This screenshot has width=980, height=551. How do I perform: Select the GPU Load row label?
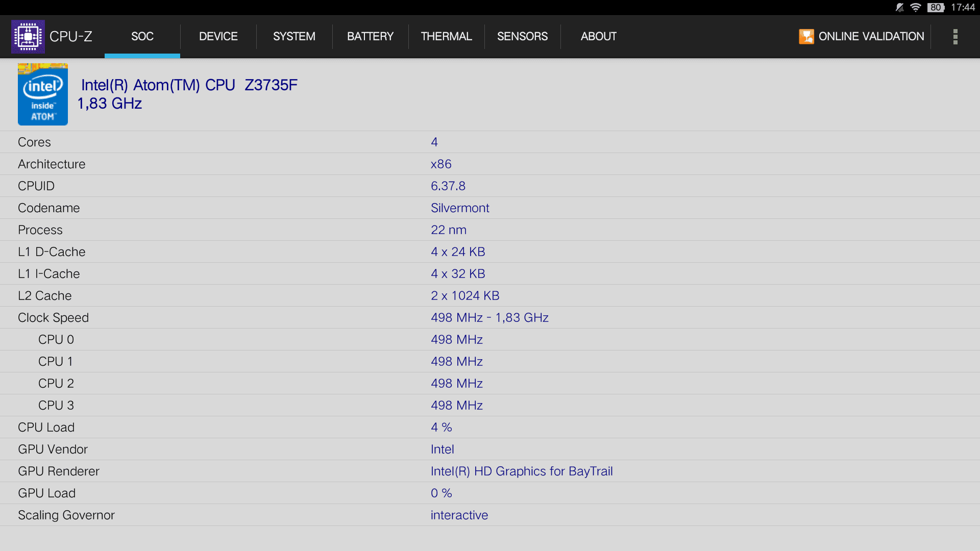46,493
